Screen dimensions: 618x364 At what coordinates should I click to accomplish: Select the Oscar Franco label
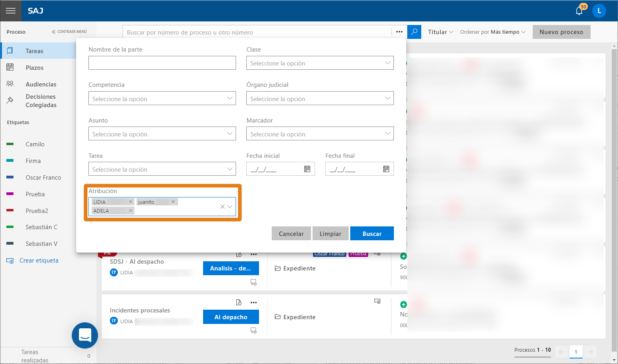[x=43, y=177]
